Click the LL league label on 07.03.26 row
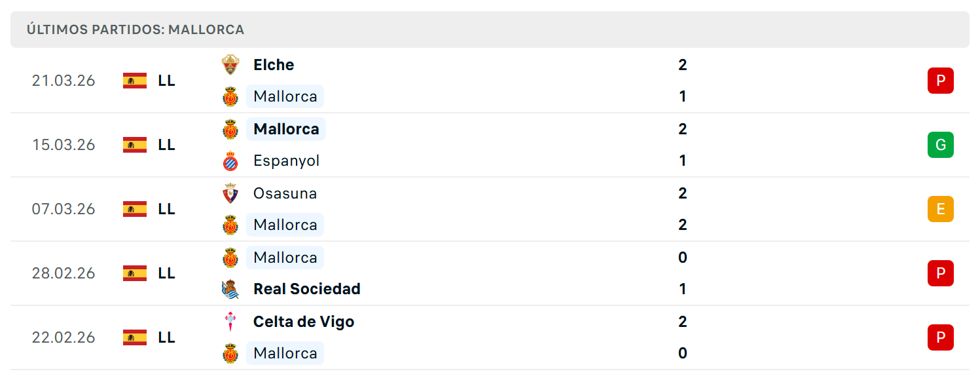 [x=166, y=209]
